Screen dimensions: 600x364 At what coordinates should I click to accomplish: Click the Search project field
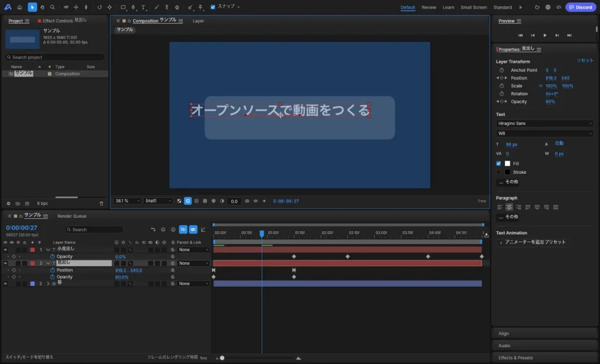pos(55,57)
